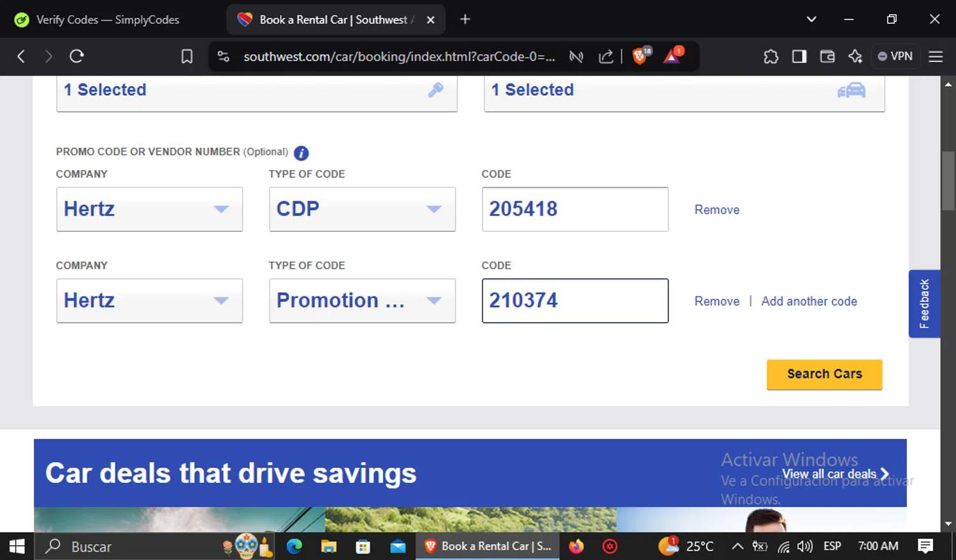956x560 pixels.
Task: Open the browser hamburger main menu
Action: point(936,56)
